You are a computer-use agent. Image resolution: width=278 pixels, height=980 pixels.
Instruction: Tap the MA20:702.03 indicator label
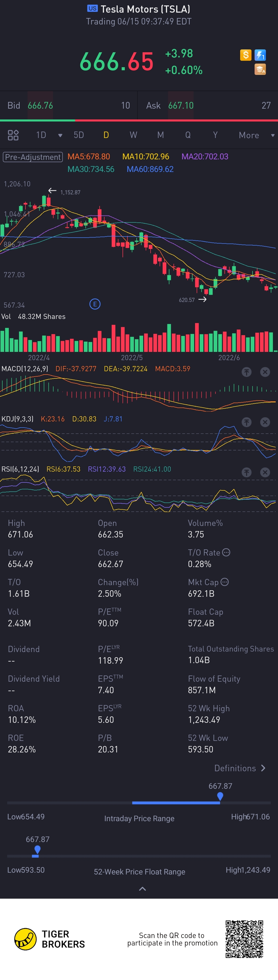[x=205, y=157]
